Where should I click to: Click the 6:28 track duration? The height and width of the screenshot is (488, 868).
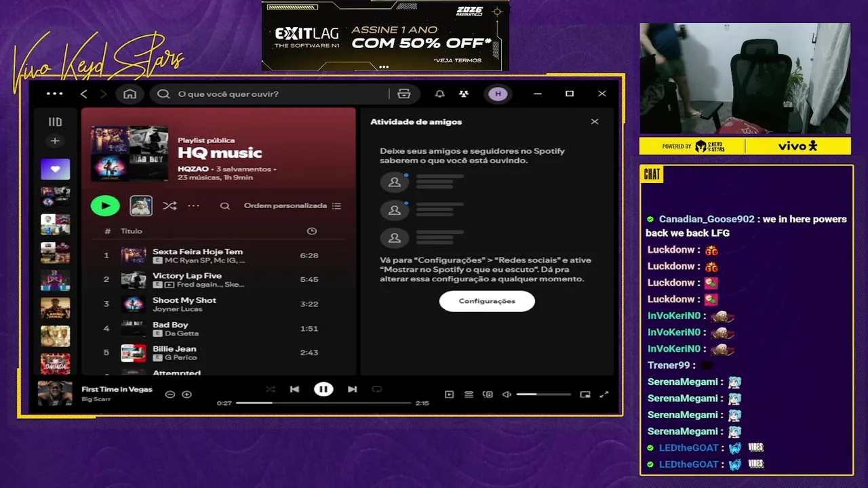click(309, 256)
